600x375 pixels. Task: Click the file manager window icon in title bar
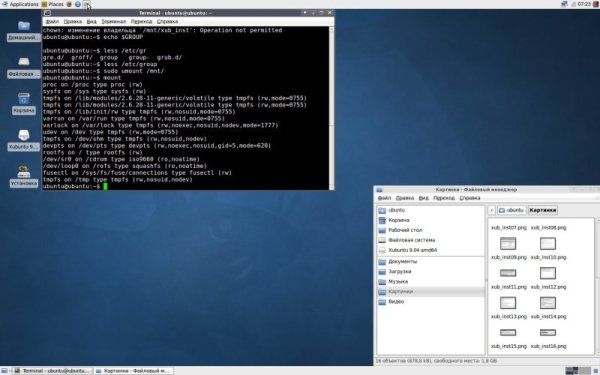(x=379, y=190)
